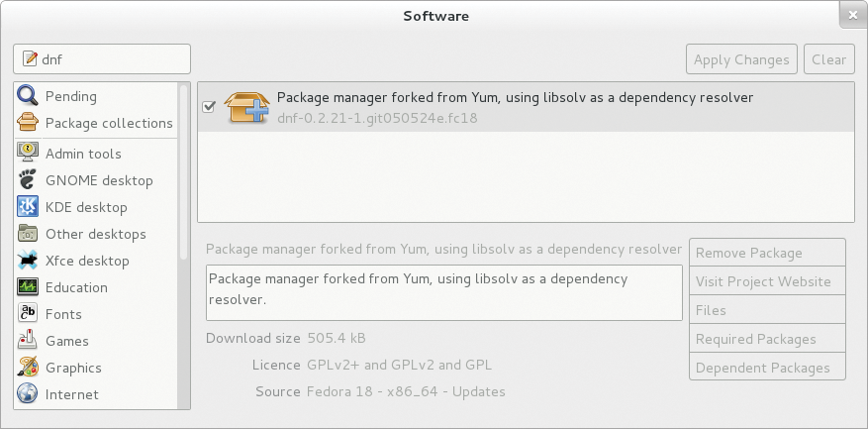Select Other desktops category

(x=96, y=234)
